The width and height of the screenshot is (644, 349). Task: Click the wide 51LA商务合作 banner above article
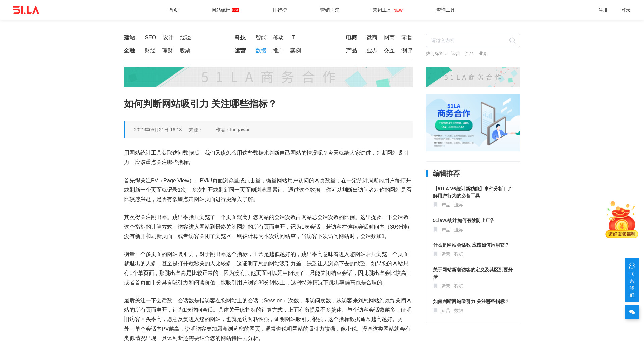268,77
